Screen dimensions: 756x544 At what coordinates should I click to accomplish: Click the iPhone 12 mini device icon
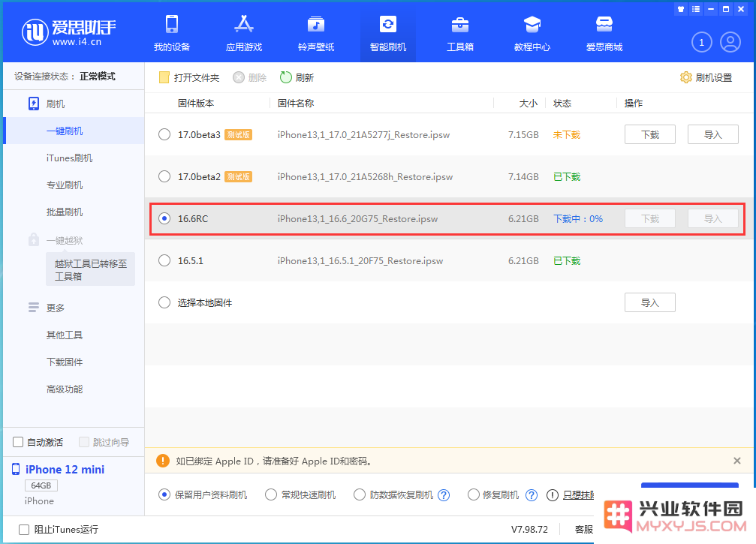click(16, 469)
